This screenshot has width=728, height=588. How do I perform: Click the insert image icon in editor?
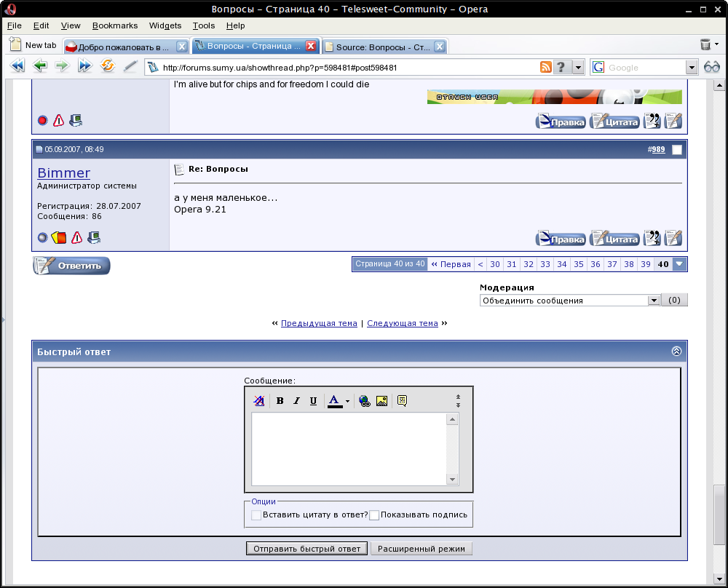click(381, 401)
